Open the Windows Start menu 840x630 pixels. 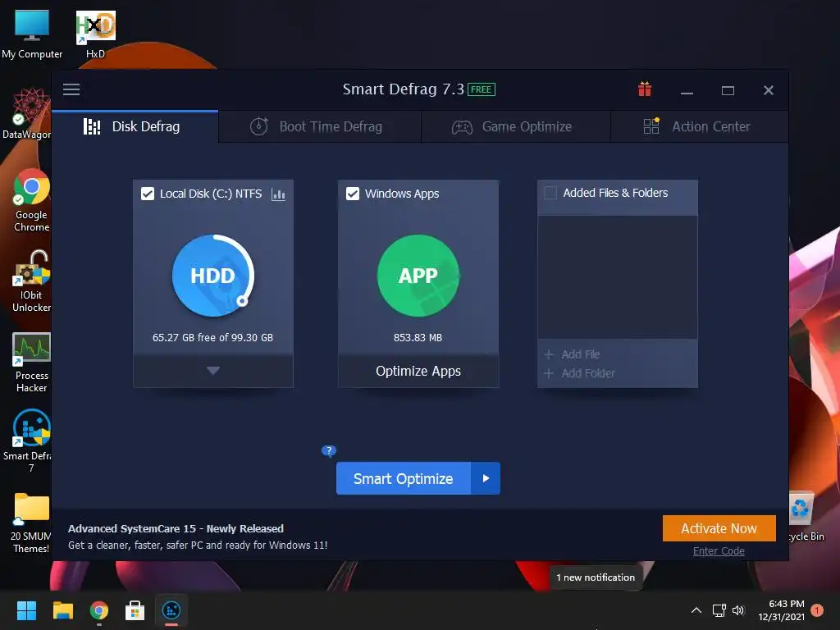click(26, 610)
